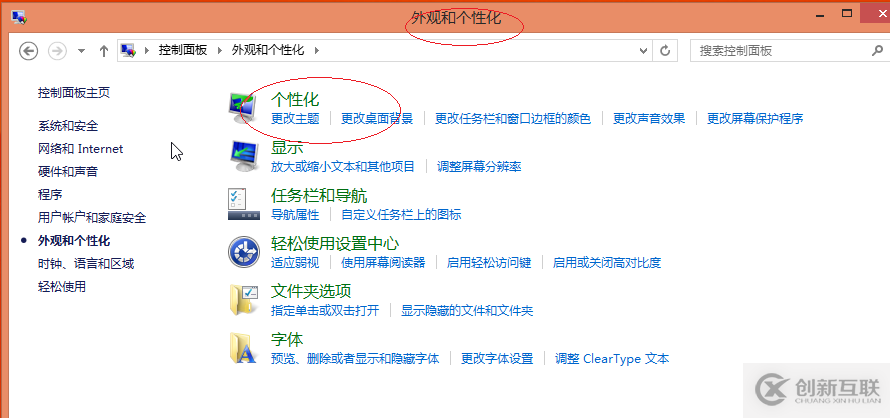Click the Up arrow to parent folder
Viewport: 890px width, 418px height.
coord(104,50)
